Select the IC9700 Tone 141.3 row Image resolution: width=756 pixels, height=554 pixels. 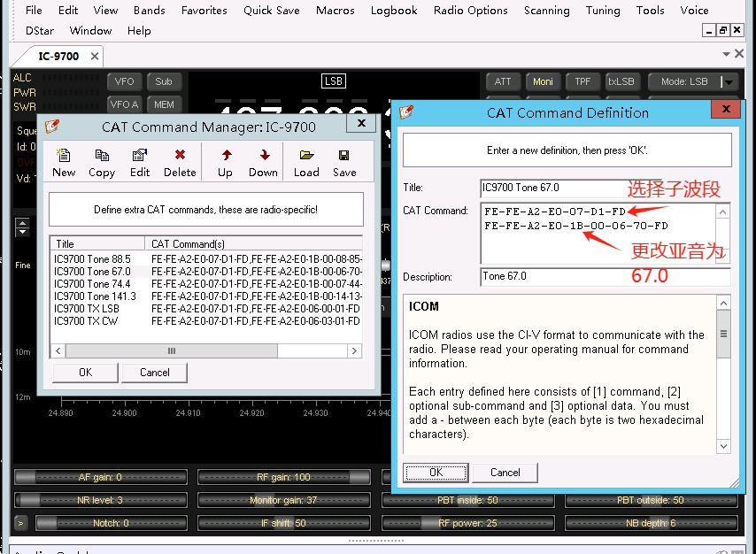tap(206, 296)
